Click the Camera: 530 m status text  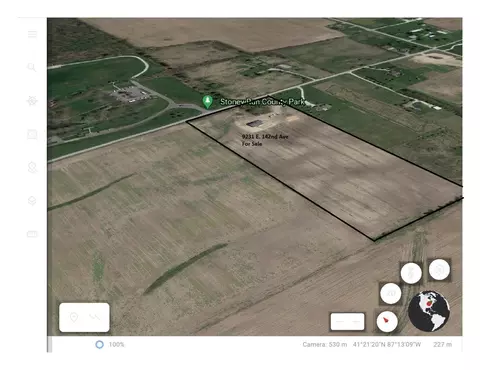tap(325, 344)
